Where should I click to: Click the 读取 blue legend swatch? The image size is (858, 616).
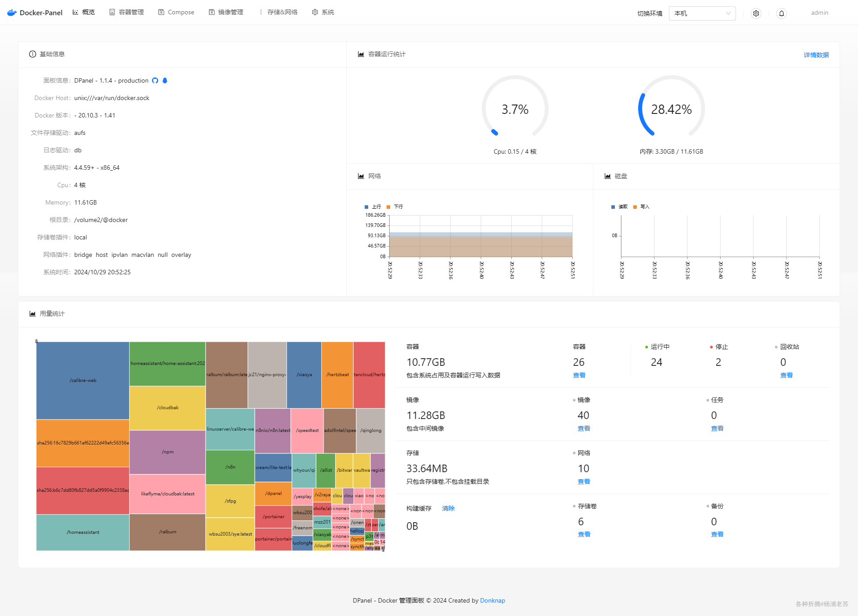point(613,207)
